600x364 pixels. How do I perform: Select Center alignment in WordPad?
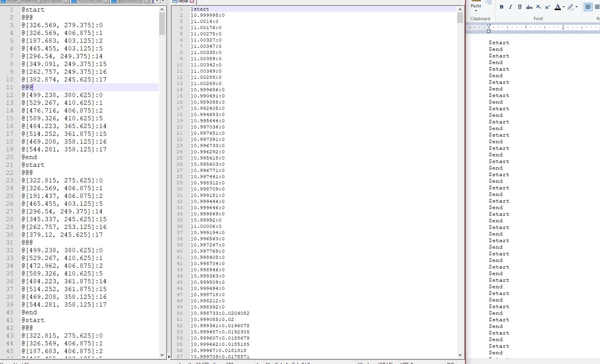597,7
